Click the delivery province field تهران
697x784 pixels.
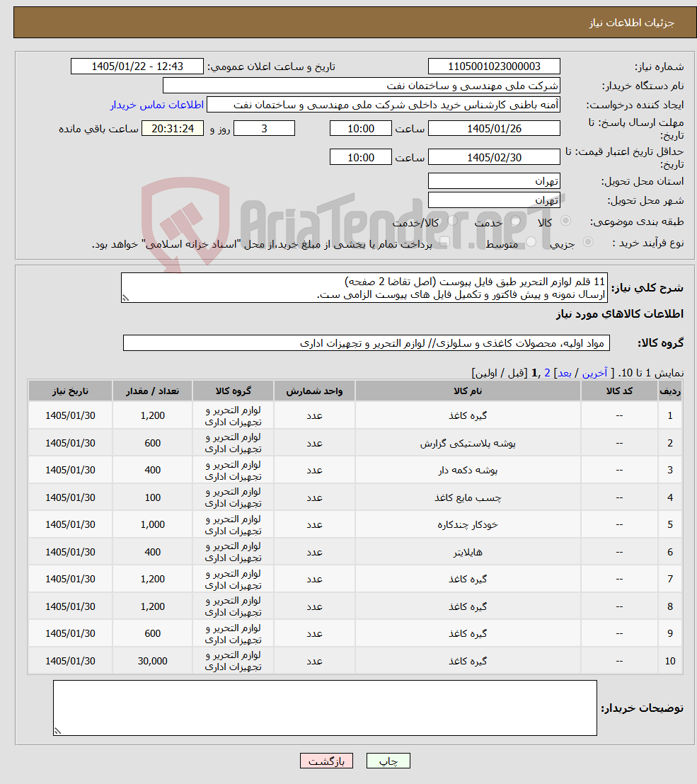[x=494, y=181]
